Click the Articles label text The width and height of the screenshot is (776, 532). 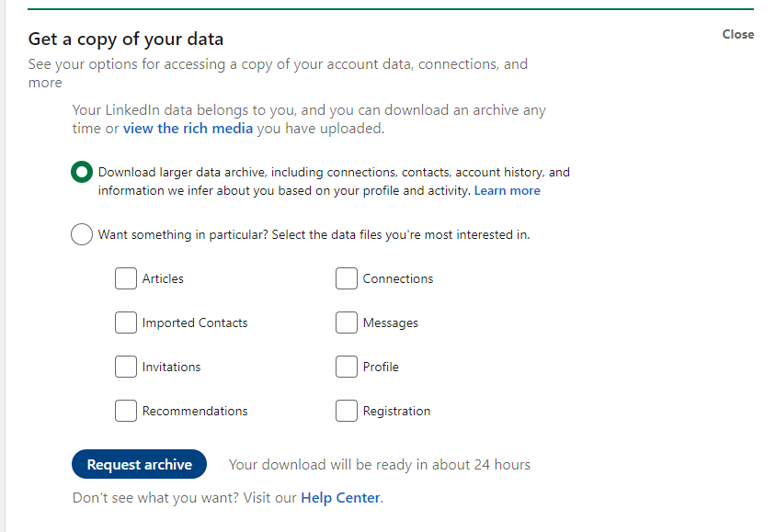[x=163, y=278]
